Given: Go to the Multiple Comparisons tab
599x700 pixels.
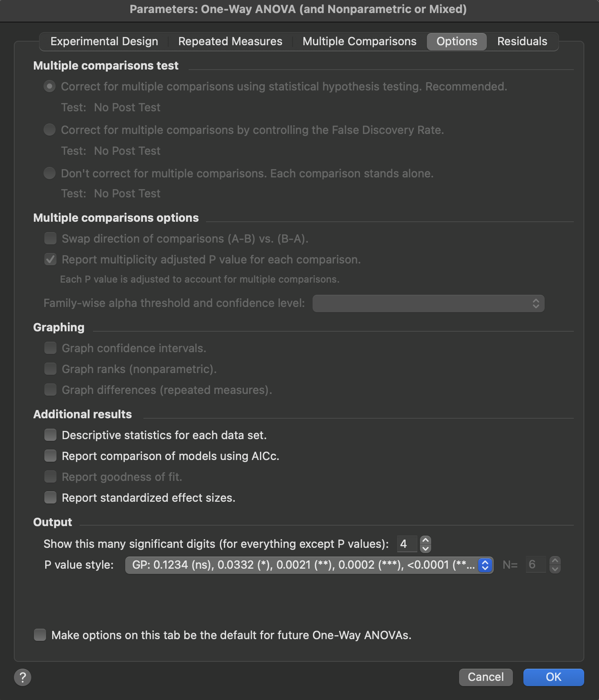Looking at the screenshot, I should [359, 41].
